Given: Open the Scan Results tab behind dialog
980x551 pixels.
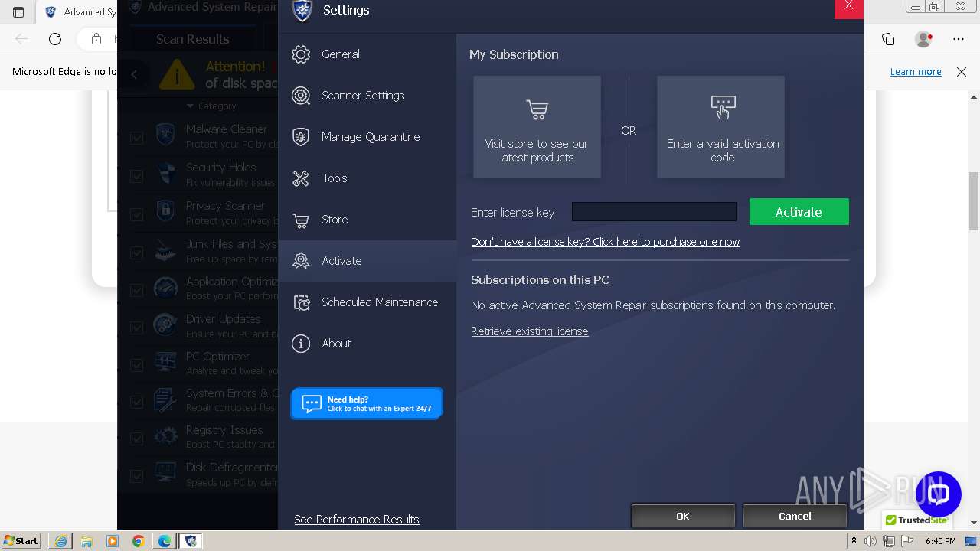Looking at the screenshot, I should (192, 39).
